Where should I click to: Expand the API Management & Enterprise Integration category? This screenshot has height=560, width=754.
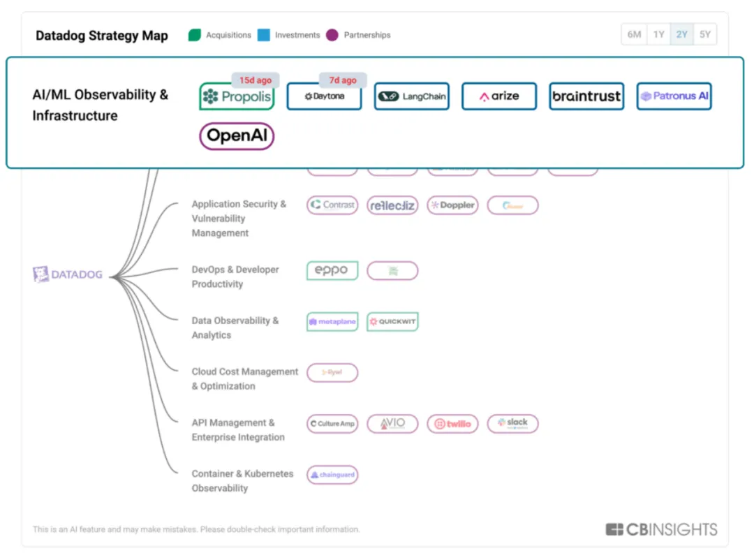(238, 430)
